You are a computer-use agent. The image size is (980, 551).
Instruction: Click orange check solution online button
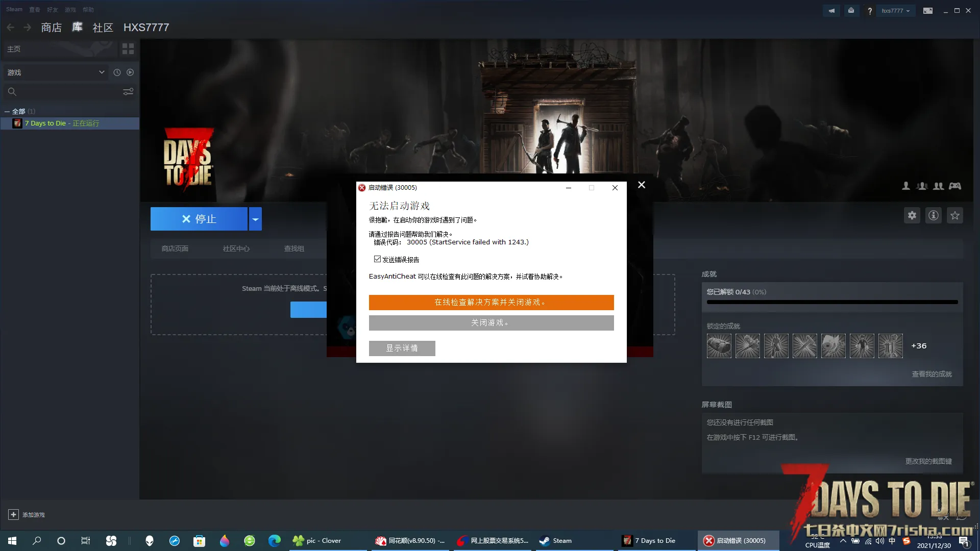click(x=491, y=303)
